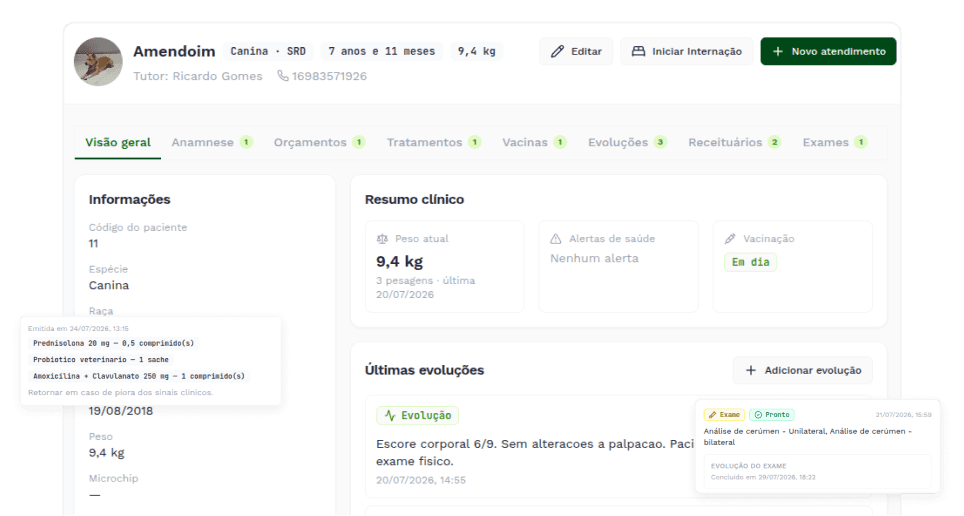
Task: Click Probiotico veterinario 1 sache line
Action: [101, 360]
